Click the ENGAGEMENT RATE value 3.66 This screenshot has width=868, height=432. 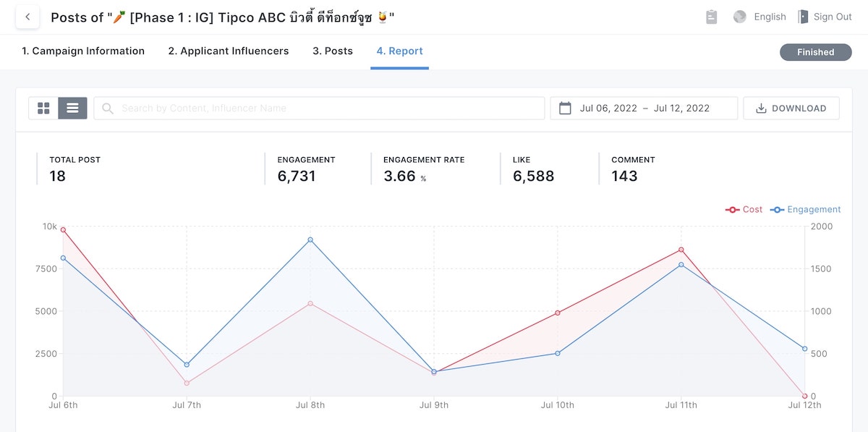[399, 176]
